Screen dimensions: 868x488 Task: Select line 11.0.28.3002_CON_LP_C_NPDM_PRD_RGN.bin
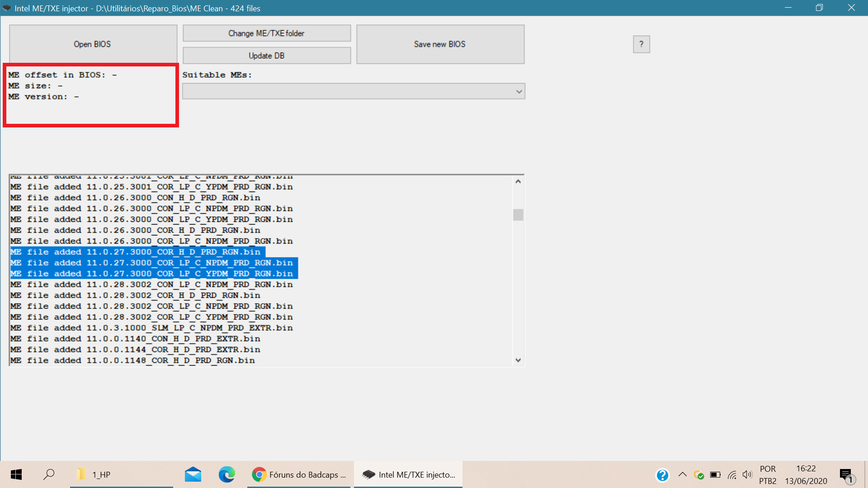(151, 285)
